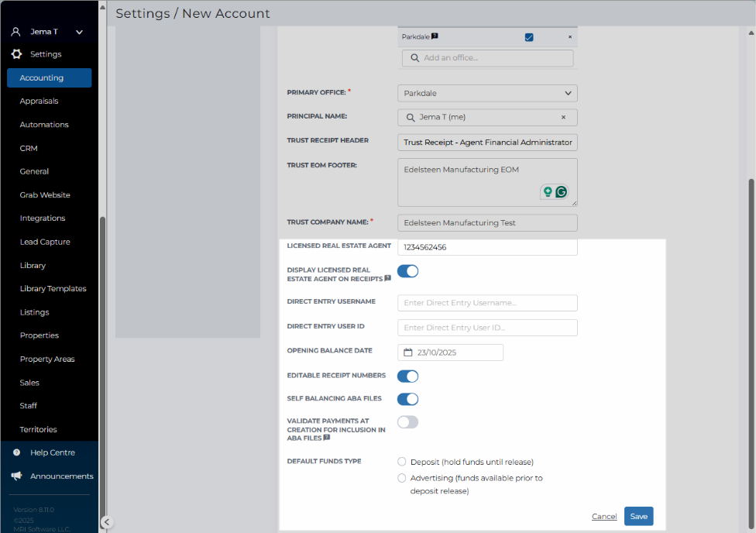
Task: Go to Properties settings
Action: click(x=39, y=335)
